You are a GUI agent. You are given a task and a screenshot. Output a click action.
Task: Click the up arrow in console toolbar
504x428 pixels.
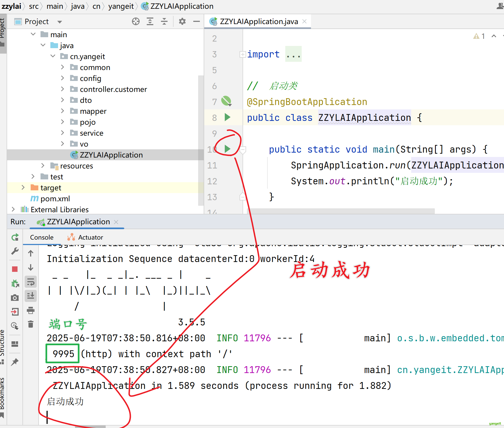point(31,253)
